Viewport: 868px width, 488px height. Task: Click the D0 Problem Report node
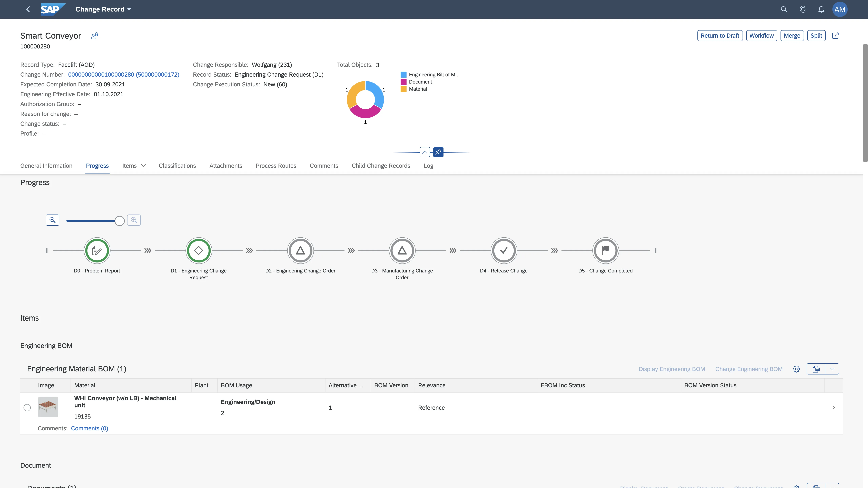coord(97,250)
